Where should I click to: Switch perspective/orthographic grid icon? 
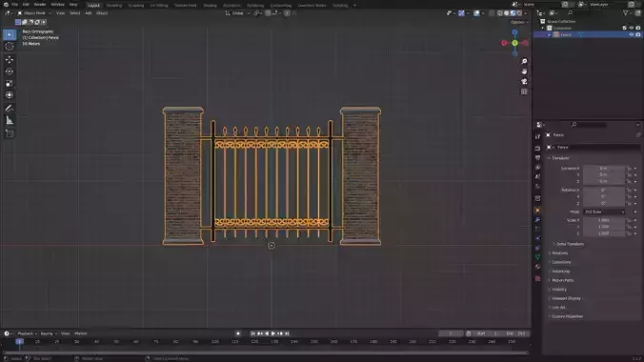click(x=524, y=91)
